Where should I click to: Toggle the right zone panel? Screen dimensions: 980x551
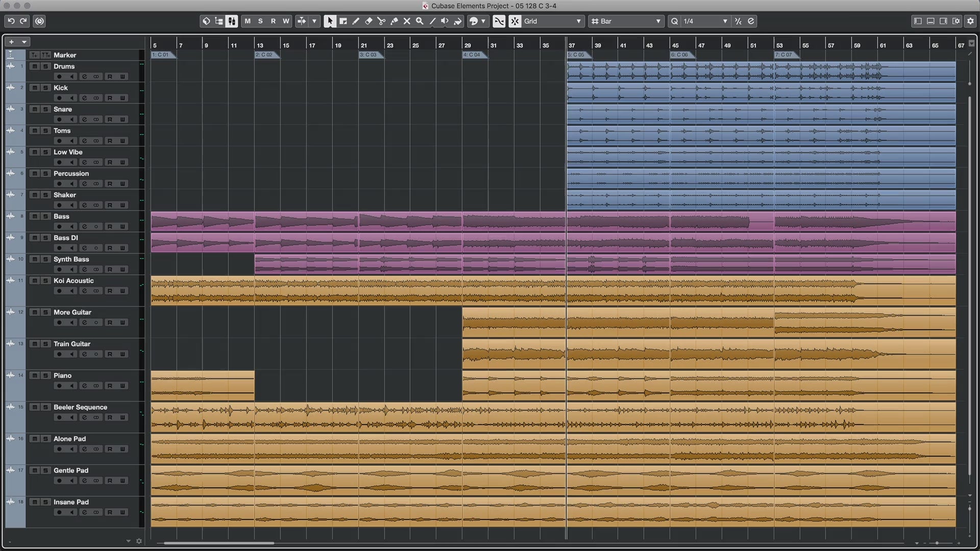tap(943, 21)
